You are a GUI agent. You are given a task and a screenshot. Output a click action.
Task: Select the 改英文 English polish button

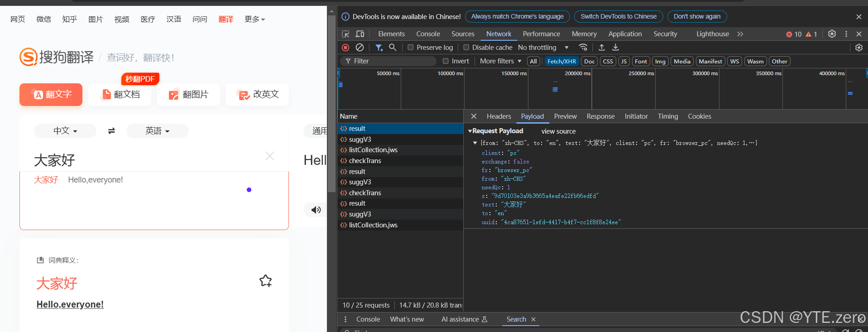pyautogui.click(x=258, y=95)
